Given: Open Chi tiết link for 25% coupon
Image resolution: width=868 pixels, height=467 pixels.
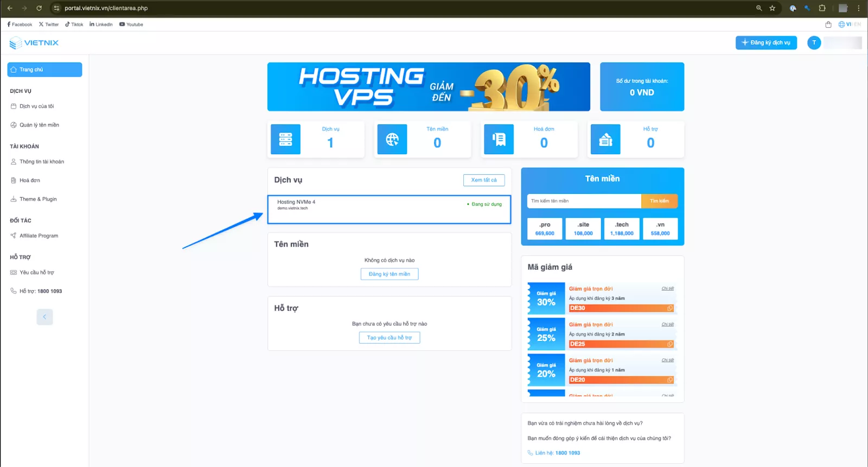Looking at the screenshot, I should click(x=668, y=324).
